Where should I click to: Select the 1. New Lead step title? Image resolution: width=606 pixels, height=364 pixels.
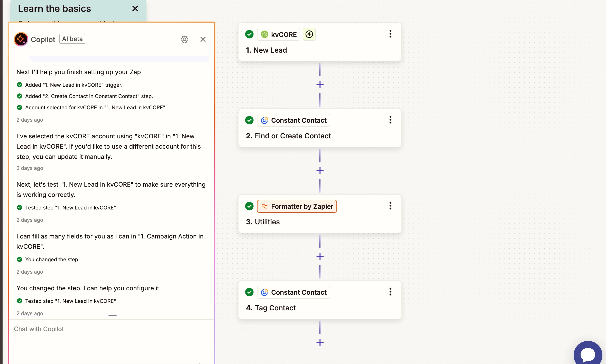[266, 50]
